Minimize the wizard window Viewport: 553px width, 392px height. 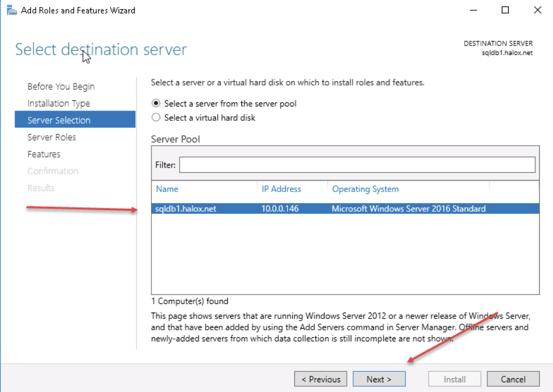point(474,10)
